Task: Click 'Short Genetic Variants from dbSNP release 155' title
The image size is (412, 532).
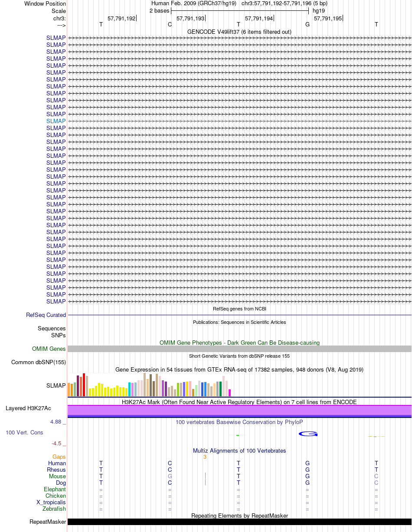Action: pos(239,356)
